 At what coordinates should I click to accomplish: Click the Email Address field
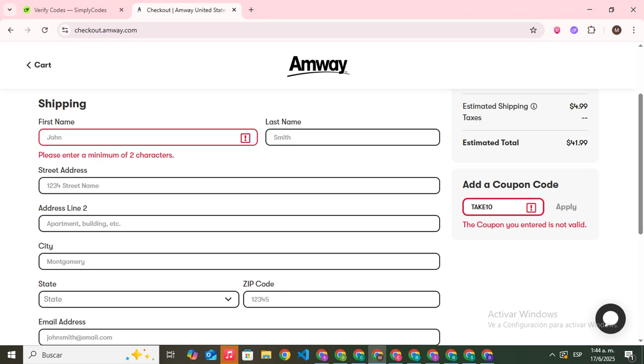point(239,337)
